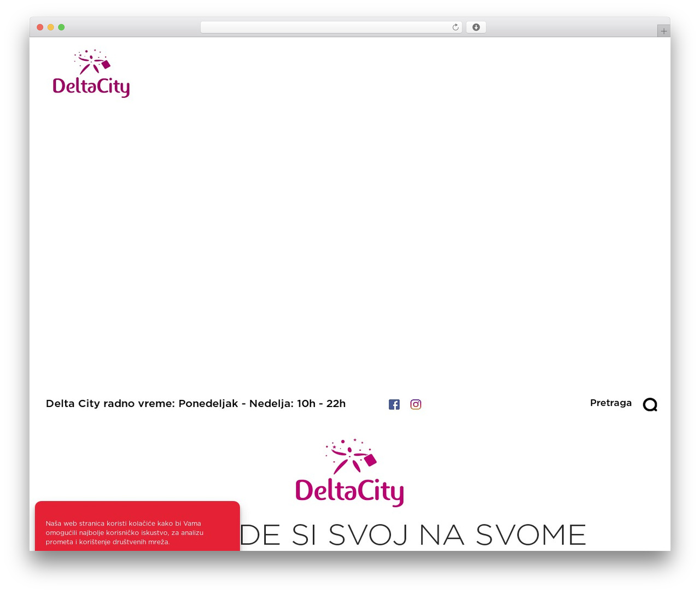
Task: Close the browser window with the red button
Action: coord(40,27)
